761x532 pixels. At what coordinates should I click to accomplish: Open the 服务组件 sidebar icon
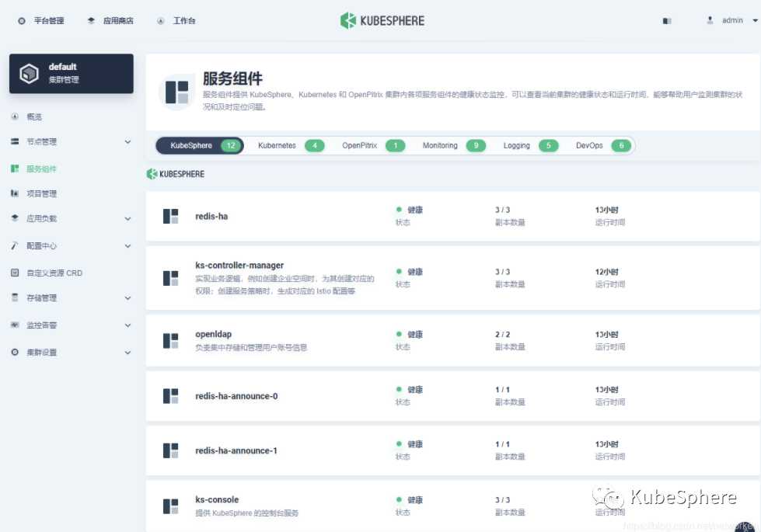pos(16,169)
